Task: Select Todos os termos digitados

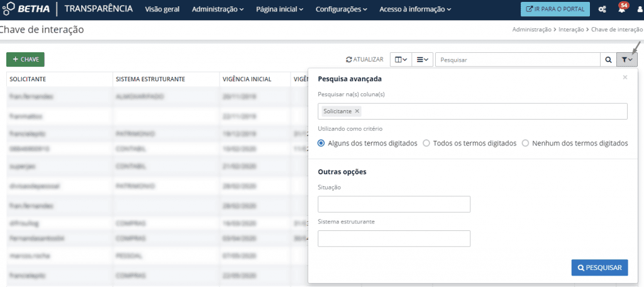Action: coord(469,143)
